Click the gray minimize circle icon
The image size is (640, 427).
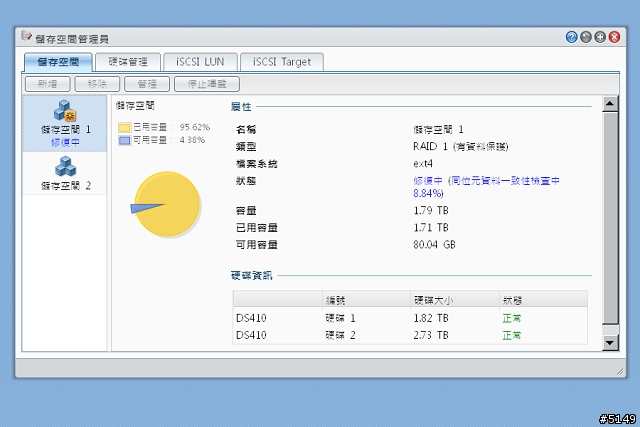(x=586, y=37)
